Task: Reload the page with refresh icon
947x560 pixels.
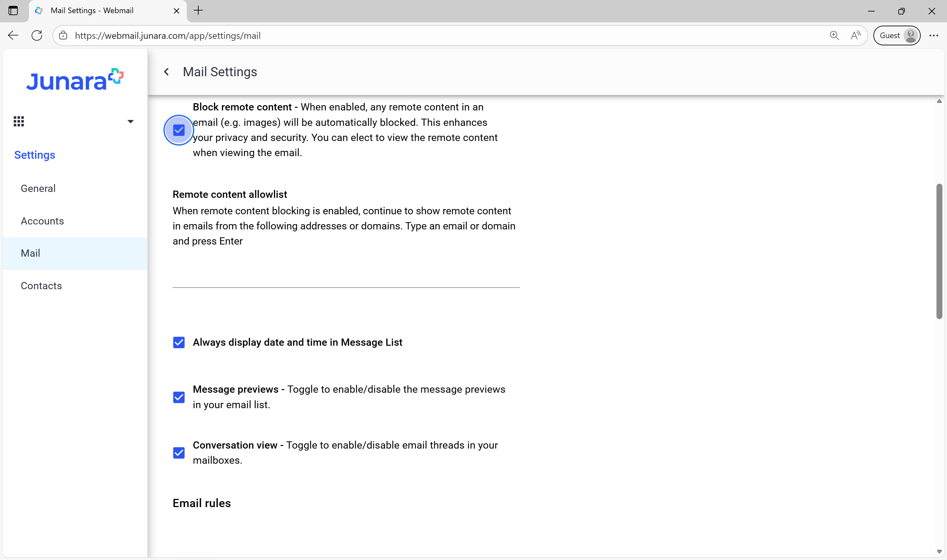Action: point(36,35)
